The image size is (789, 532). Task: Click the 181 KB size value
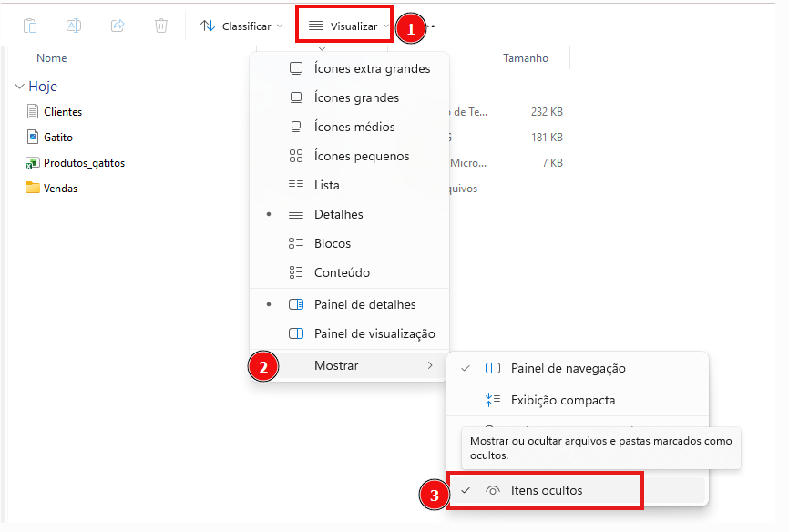[547, 138]
